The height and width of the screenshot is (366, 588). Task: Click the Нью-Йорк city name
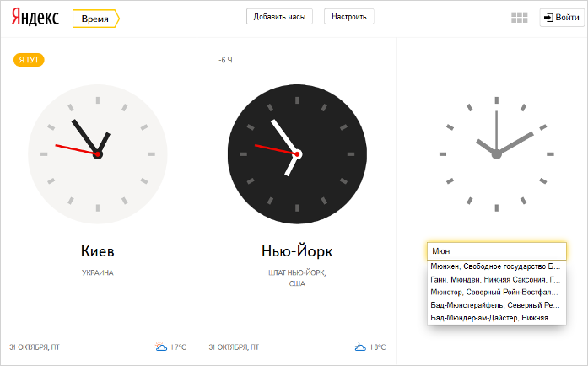(x=297, y=250)
